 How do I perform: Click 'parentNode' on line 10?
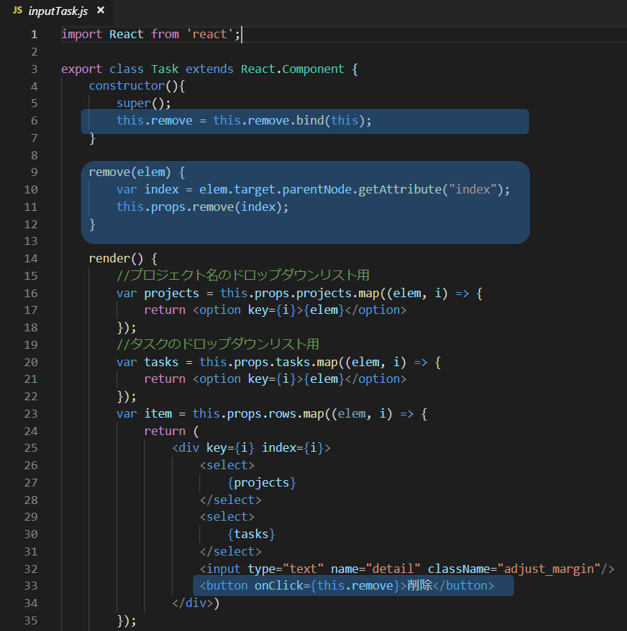(317, 190)
